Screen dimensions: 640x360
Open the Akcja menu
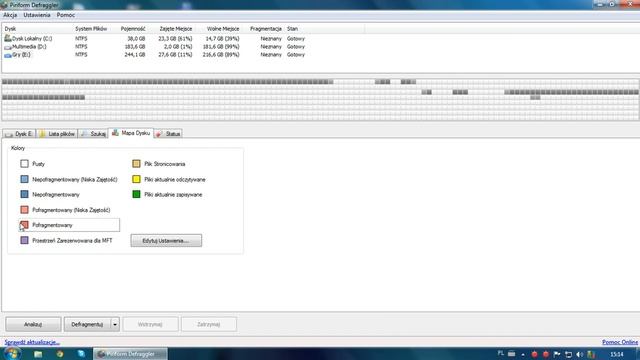10,15
